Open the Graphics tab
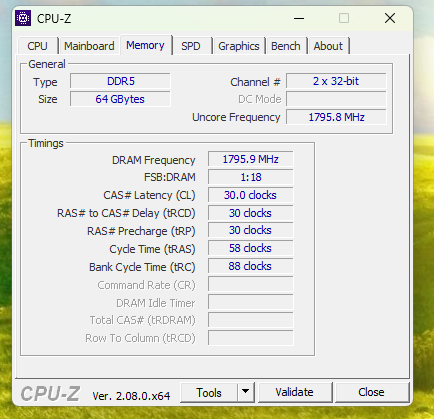Image resolution: width=434 pixels, height=419 pixels. pyautogui.click(x=239, y=46)
